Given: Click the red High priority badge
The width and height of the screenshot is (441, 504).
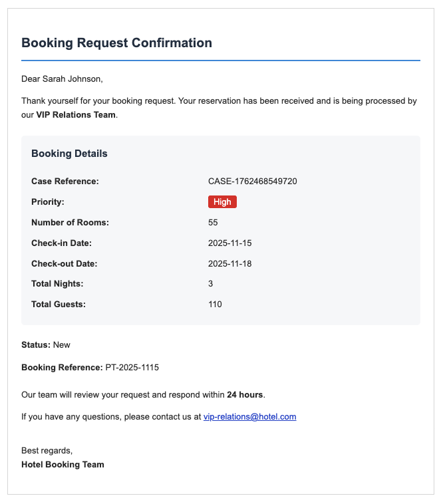Looking at the screenshot, I should click(222, 201).
